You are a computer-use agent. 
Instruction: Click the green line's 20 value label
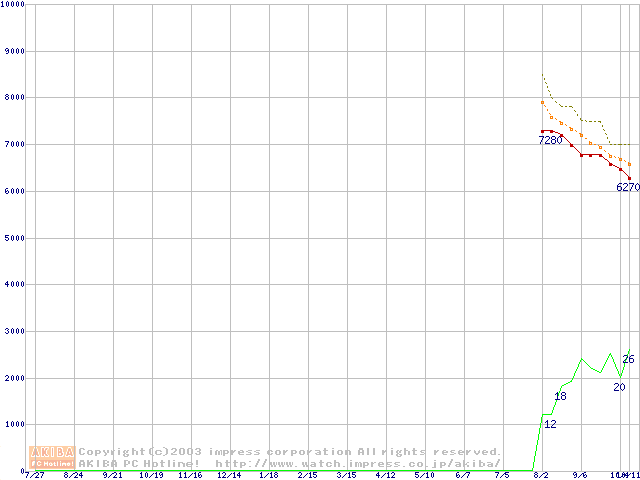tap(619, 387)
